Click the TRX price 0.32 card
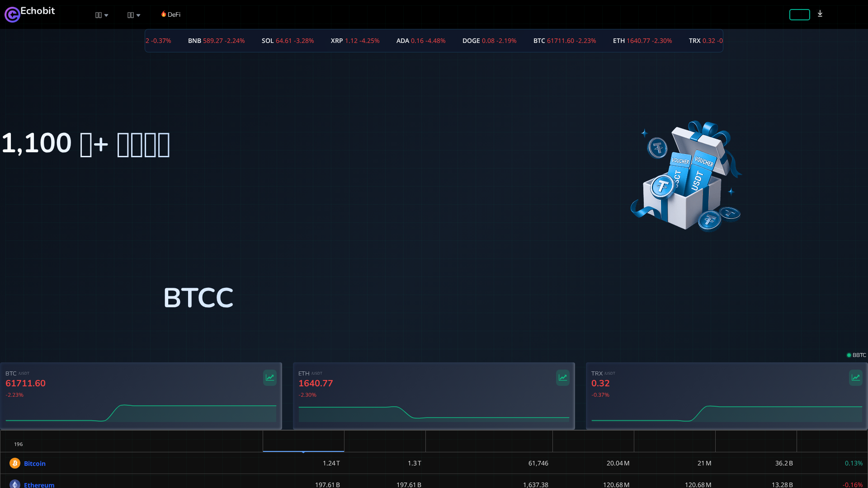868x488 pixels. (726, 396)
